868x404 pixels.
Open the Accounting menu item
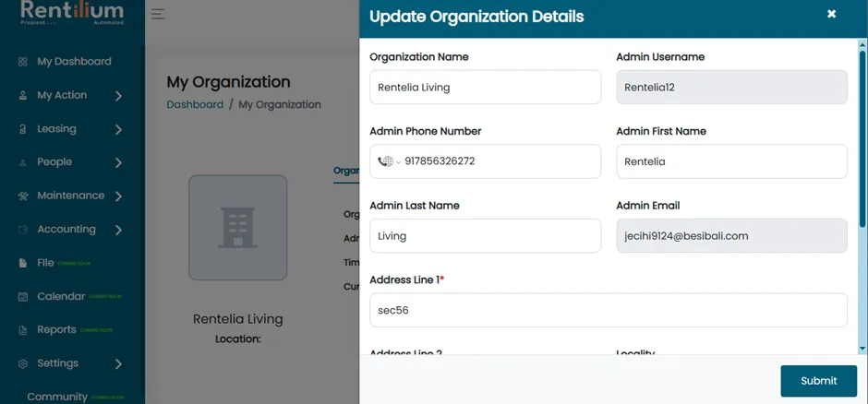(66, 230)
